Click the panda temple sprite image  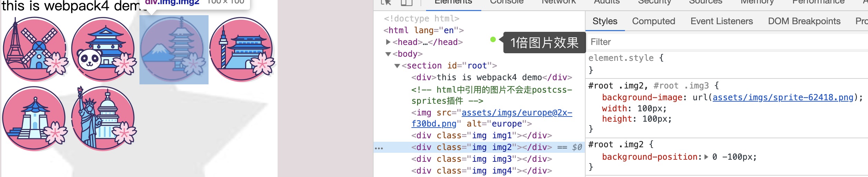point(104,49)
